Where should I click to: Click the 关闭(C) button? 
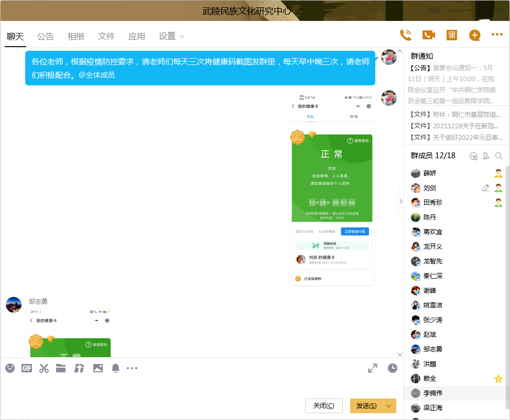click(x=323, y=406)
